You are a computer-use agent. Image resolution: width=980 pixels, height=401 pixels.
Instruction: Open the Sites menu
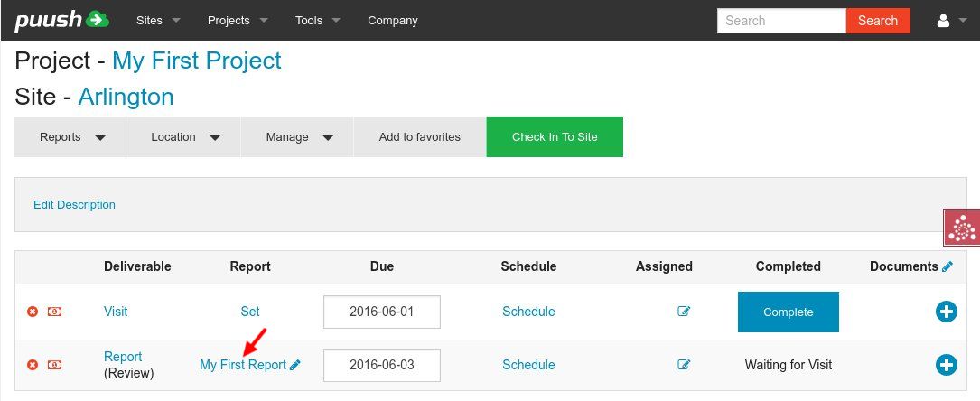click(x=158, y=20)
